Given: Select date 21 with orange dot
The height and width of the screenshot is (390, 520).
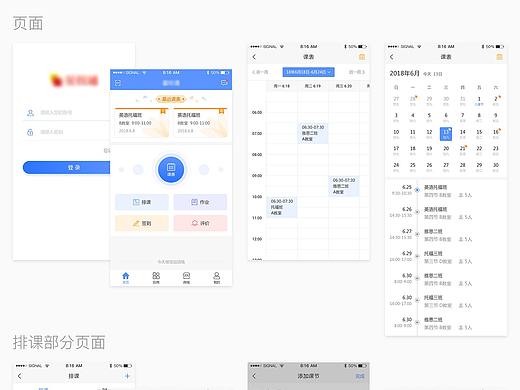Looking at the screenshot, I should coord(463,150).
